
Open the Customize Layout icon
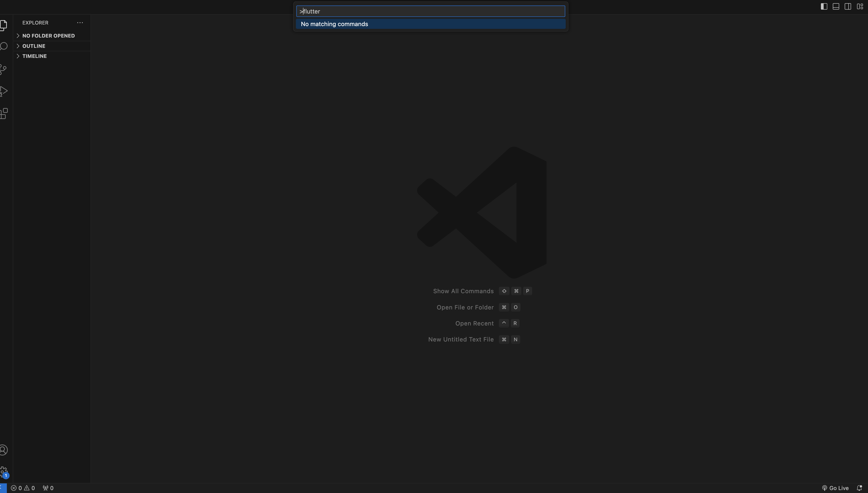[x=860, y=6]
